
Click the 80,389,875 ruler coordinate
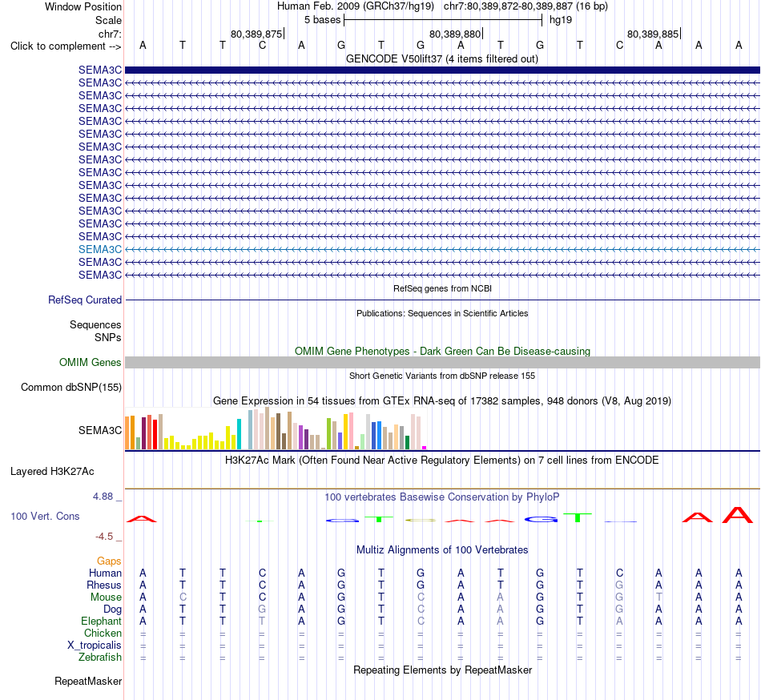[256, 34]
